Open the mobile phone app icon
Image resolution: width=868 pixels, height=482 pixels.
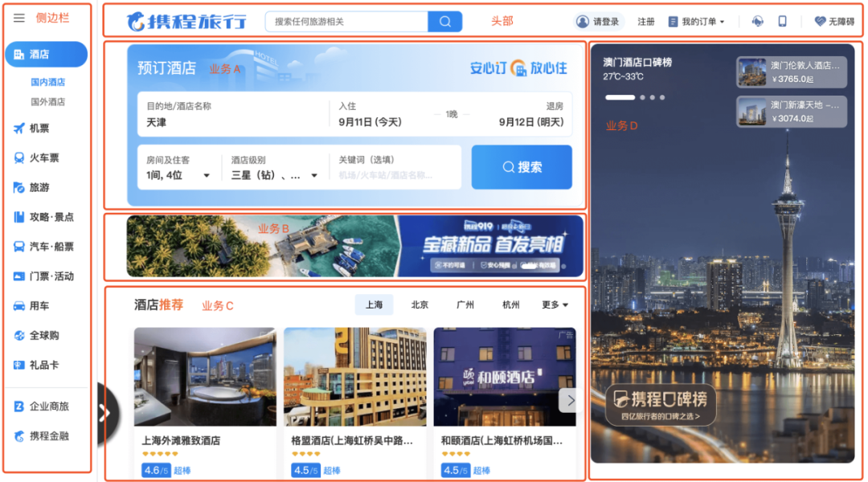(x=782, y=21)
